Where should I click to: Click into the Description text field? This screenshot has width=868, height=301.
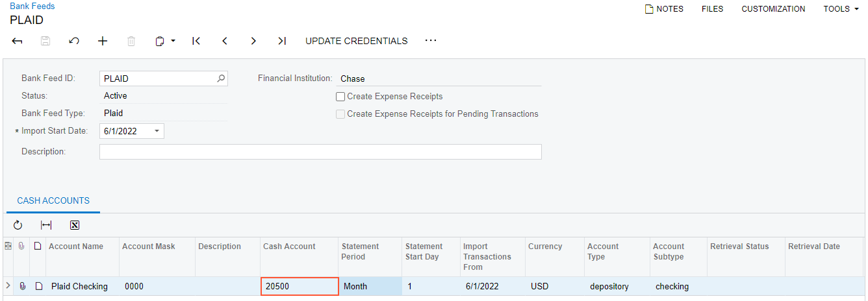[x=320, y=152]
